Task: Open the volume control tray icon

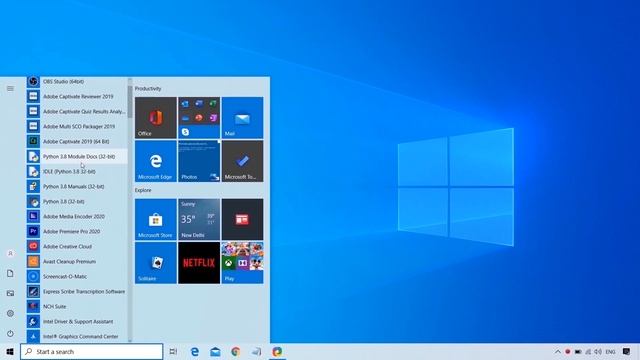Action: [x=598, y=351]
